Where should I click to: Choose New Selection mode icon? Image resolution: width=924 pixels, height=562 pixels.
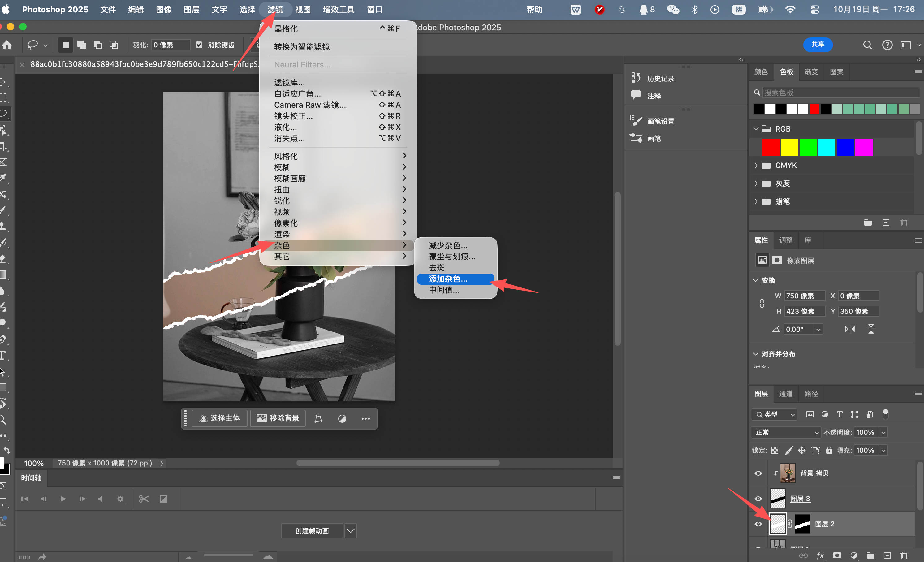pos(65,45)
